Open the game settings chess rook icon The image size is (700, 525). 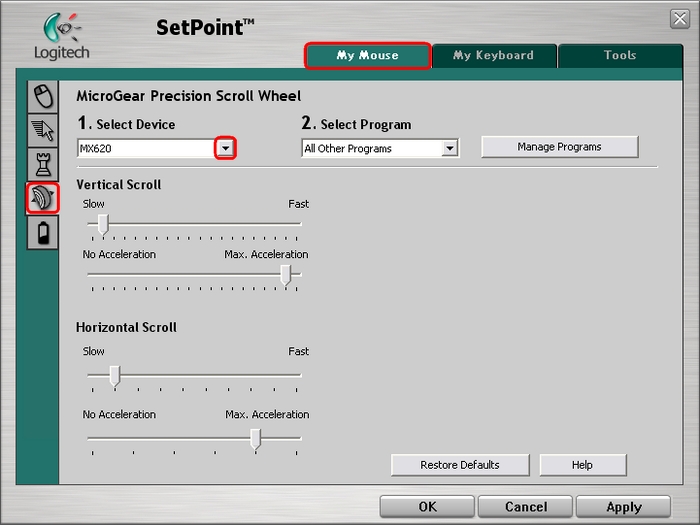pyautogui.click(x=43, y=163)
